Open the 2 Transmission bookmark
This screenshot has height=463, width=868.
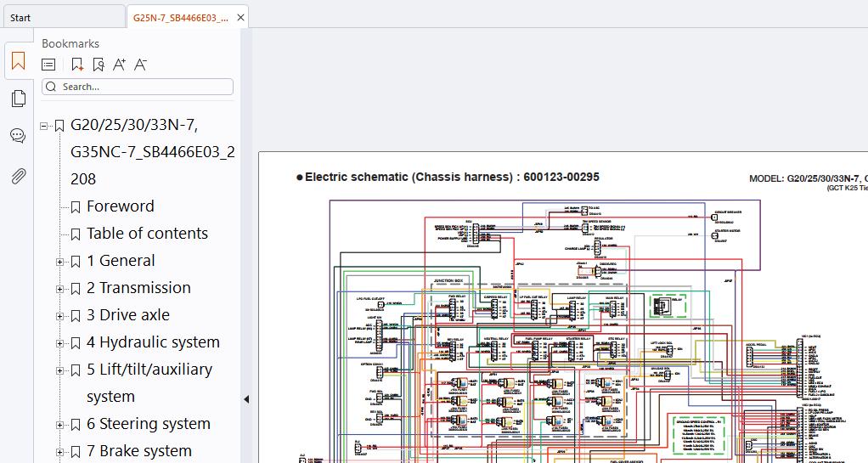pos(138,287)
